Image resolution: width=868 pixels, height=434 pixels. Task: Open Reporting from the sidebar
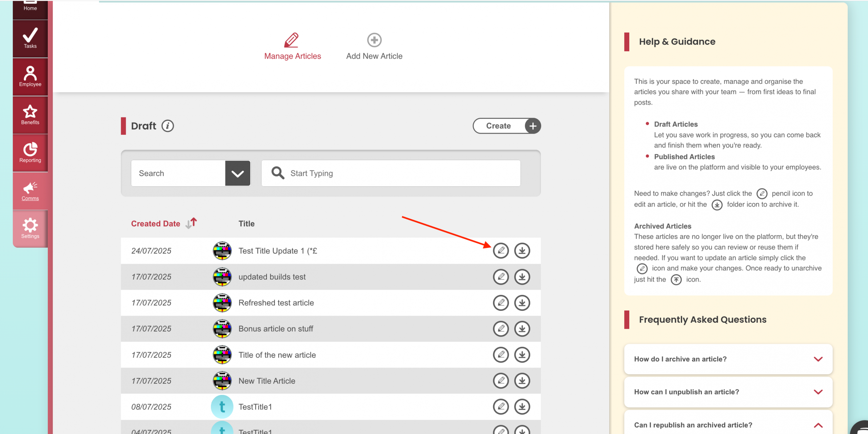coord(30,153)
